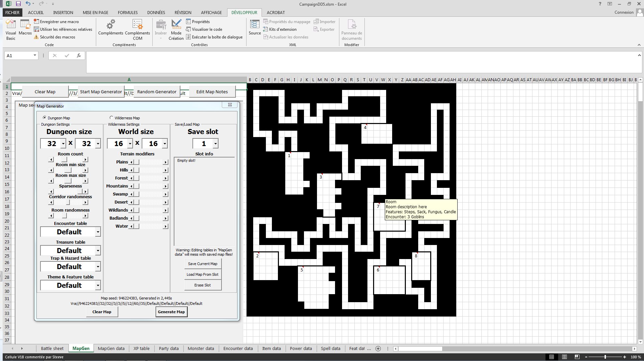Viewport: 644px width, 361px height.
Task: Open Compléments COM dialog
Action: [137, 29]
